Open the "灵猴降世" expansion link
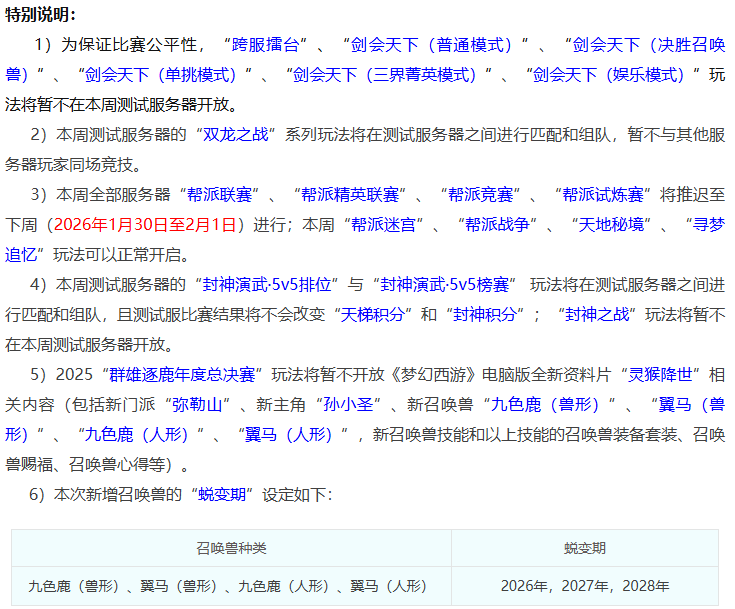 point(656,374)
